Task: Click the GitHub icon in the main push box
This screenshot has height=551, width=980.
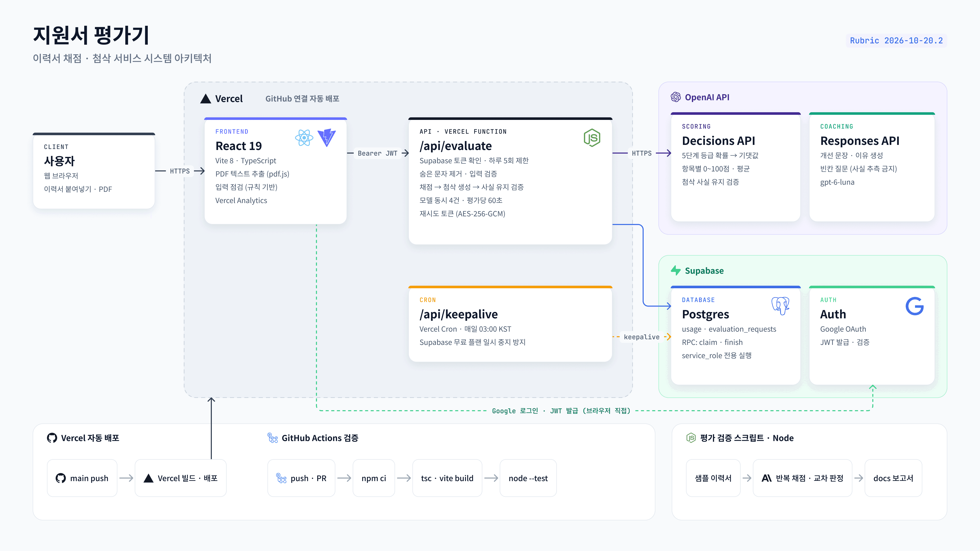Action: (60, 478)
